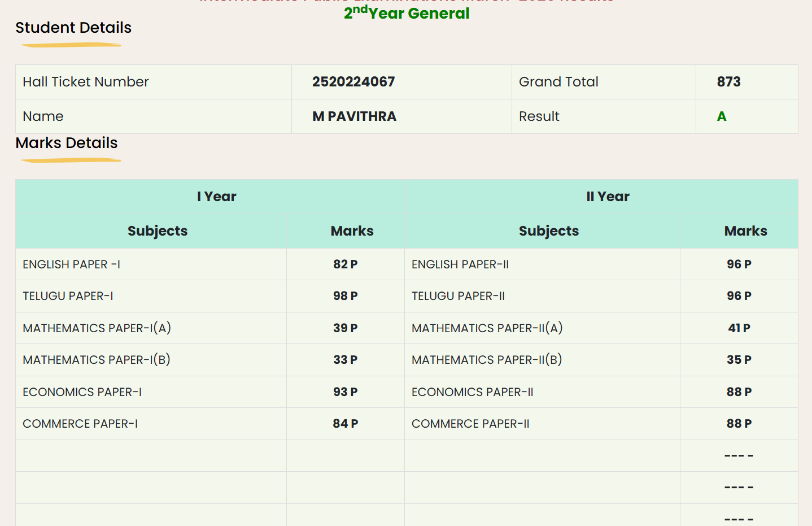
Task: Select COMMERCE PAPER-II subject cell
Action: pyautogui.click(x=470, y=424)
